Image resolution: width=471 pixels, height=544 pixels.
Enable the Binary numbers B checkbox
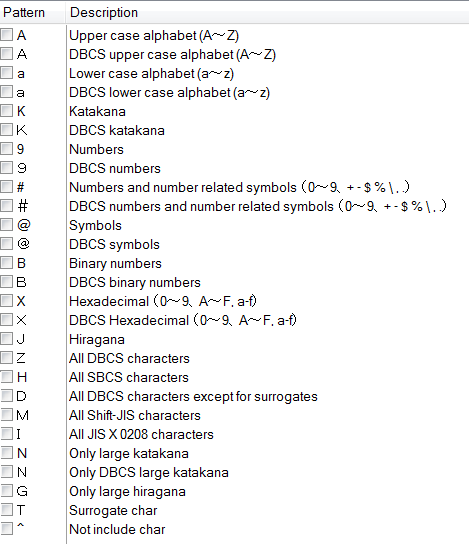click(6, 263)
